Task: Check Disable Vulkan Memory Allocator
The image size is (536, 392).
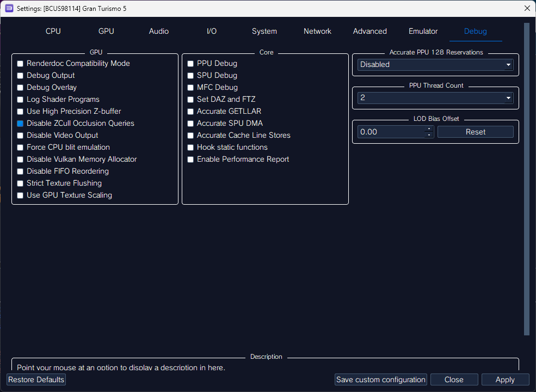Action: click(x=20, y=160)
